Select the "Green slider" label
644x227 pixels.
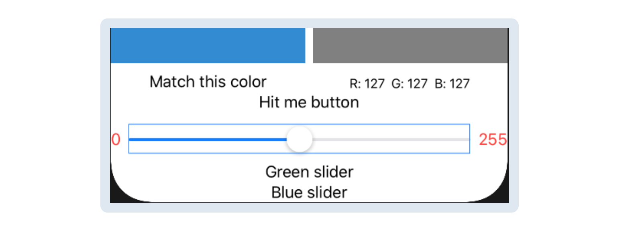(x=309, y=172)
